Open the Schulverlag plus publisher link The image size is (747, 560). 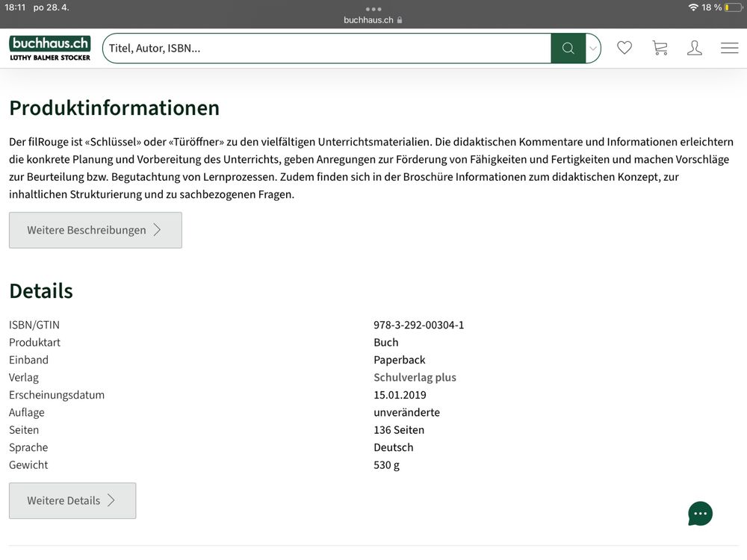[415, 378]
